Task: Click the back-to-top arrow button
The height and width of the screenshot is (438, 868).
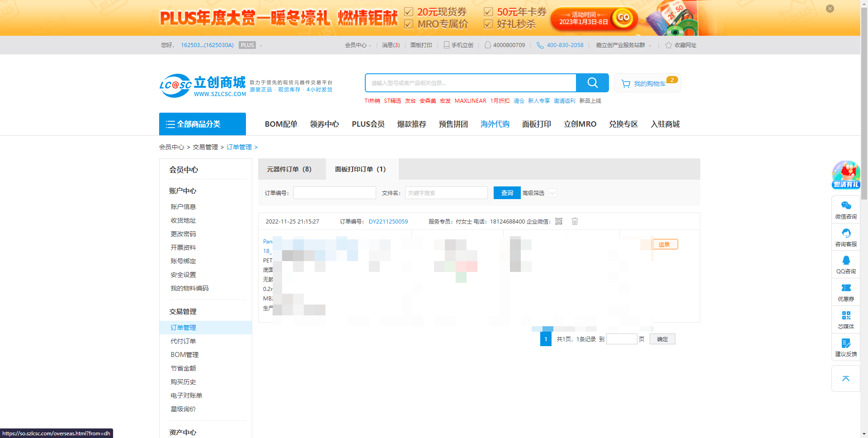Action: [x=846, y=379]
